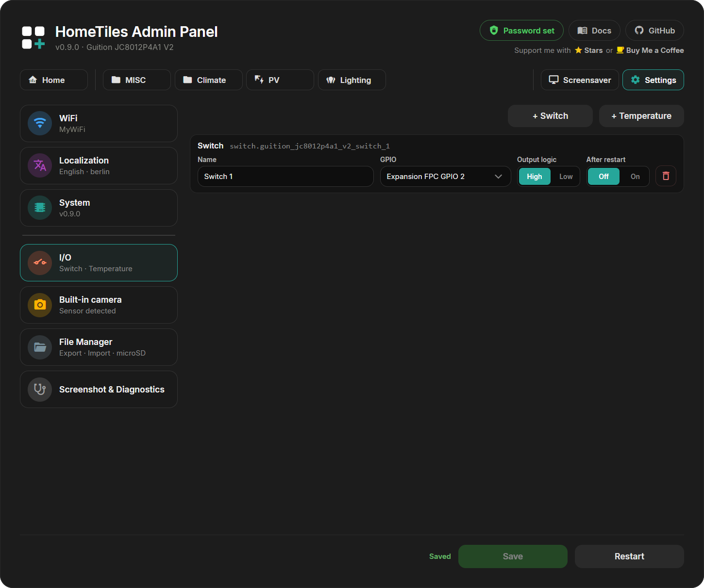Image resolution: width=704 pixels, height=588 pixels.
Task: Set After restart state to On
Action: click(635, 177)
